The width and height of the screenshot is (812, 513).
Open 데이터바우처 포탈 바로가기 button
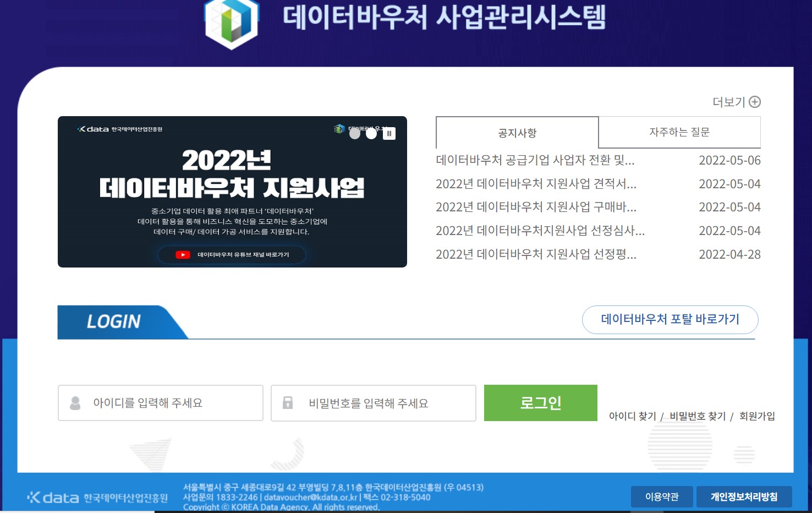(670, 319)
